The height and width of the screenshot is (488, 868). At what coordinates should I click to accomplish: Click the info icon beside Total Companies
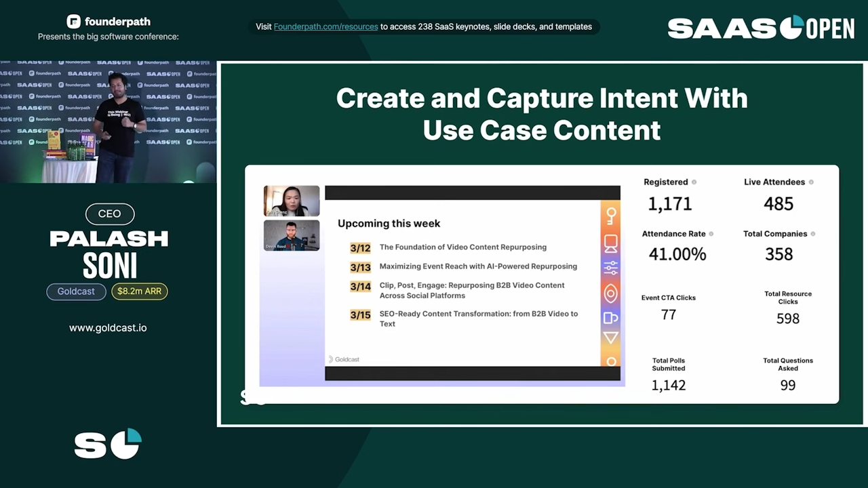click(x=813, y=234)
